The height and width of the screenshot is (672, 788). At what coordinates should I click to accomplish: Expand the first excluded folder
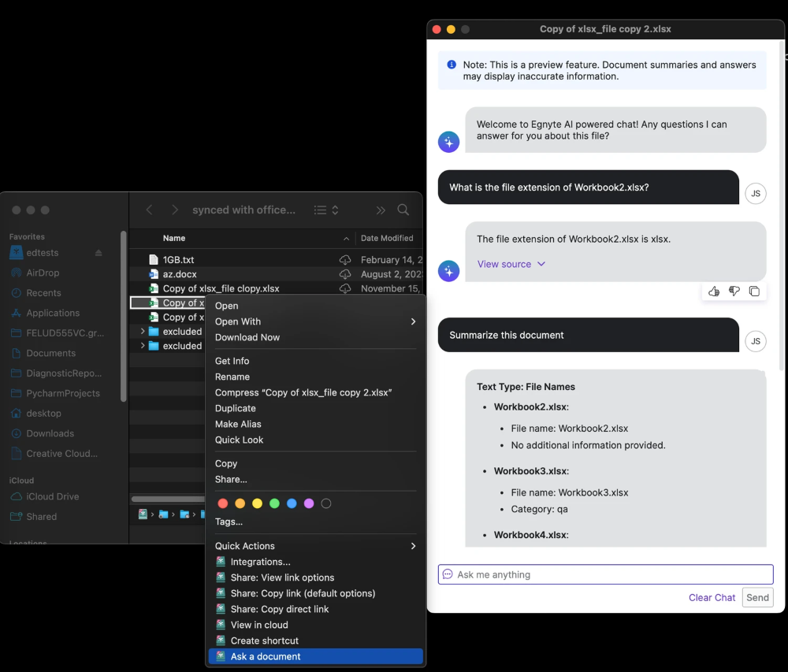(x=143, y=331)
